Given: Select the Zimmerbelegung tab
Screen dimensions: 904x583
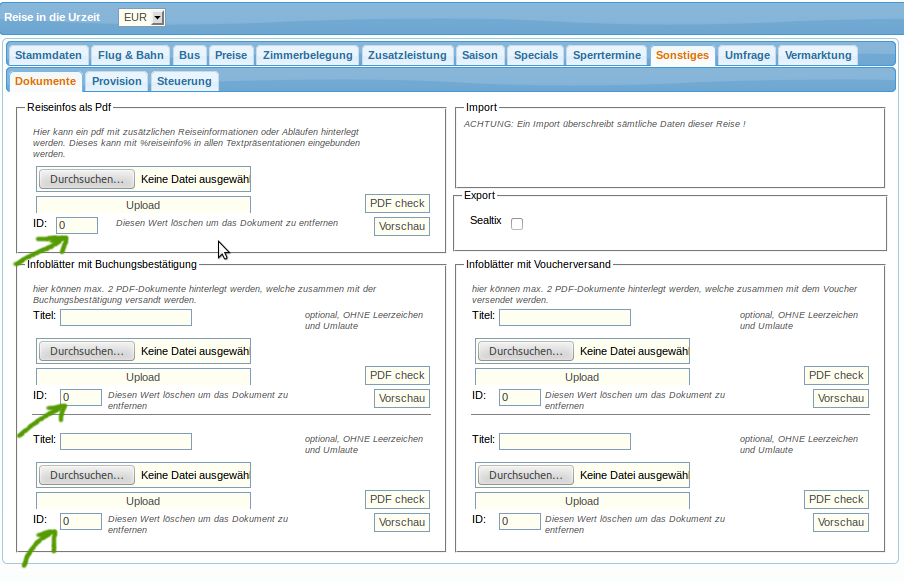Looking at the screenshot, I should point(305,55).
